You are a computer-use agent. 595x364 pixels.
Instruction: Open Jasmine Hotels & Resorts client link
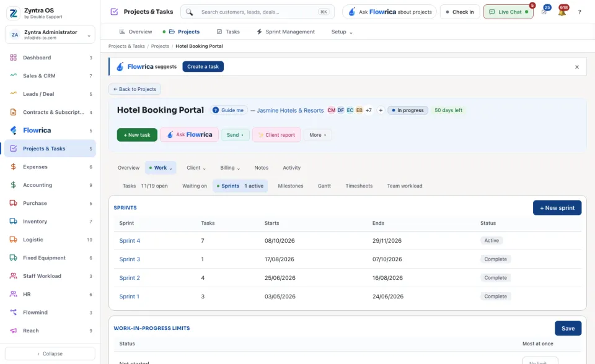tap(290, 111)
